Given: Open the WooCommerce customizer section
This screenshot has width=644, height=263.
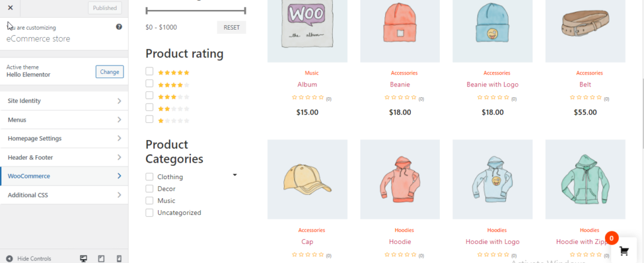Looking at the screenshot, I should click(64, 177).
